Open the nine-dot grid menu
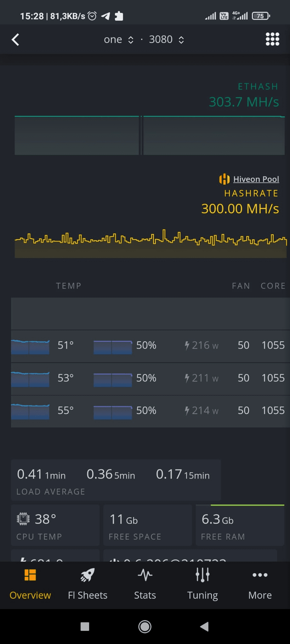The image size is (290, 644). [x=272, y=39]
